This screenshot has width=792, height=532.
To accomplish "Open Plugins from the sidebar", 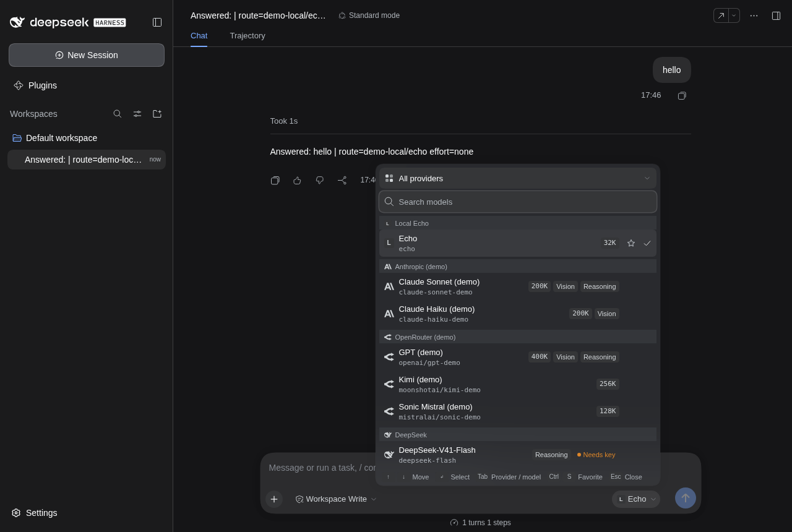I will (35, 85).
